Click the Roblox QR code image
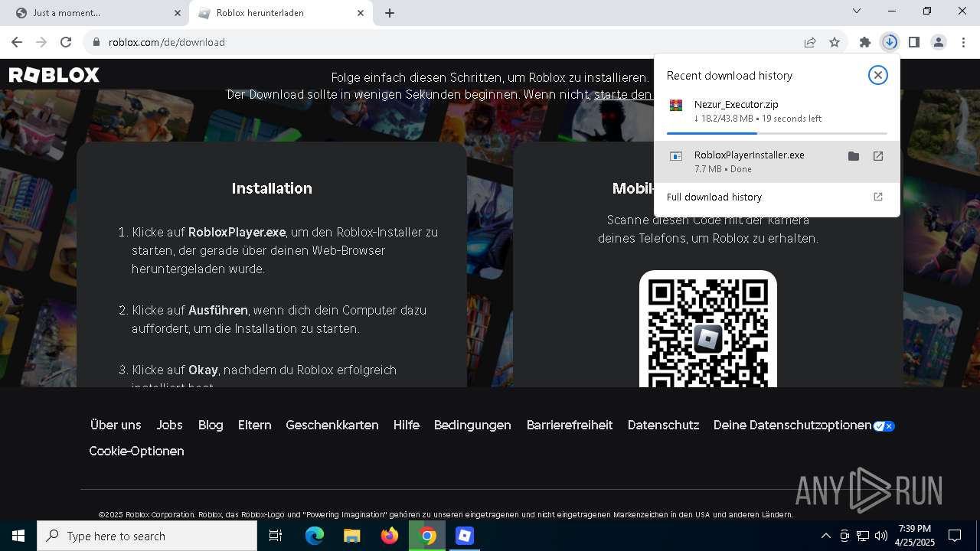980x551 pixels. pos(708,329)
